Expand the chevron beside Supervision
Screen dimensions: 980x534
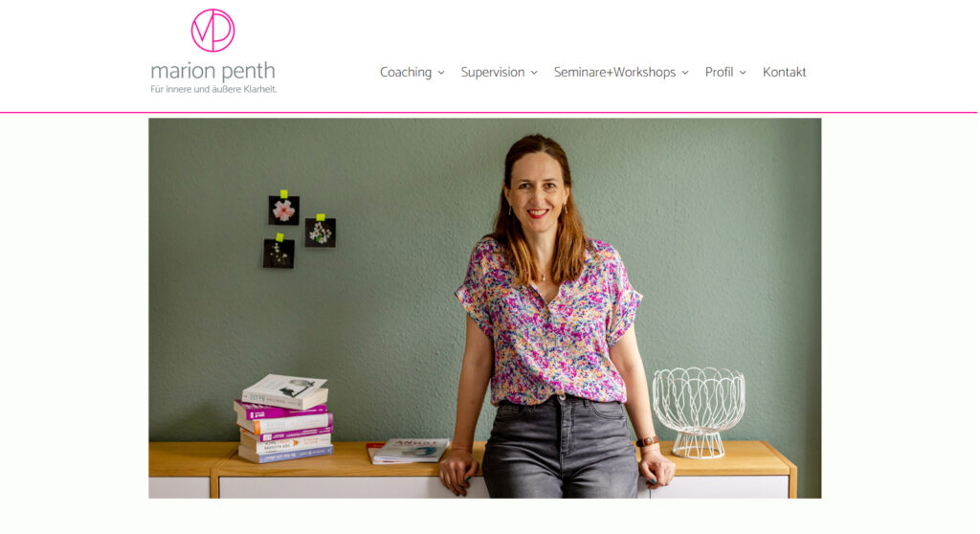534,73
